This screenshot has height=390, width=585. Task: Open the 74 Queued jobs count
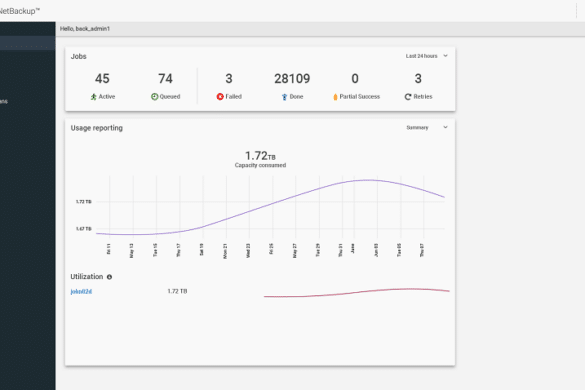coord(165,79)
